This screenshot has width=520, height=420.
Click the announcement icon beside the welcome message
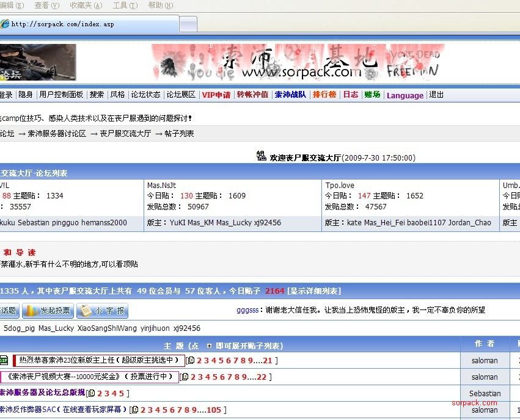(x=262, y=156)
